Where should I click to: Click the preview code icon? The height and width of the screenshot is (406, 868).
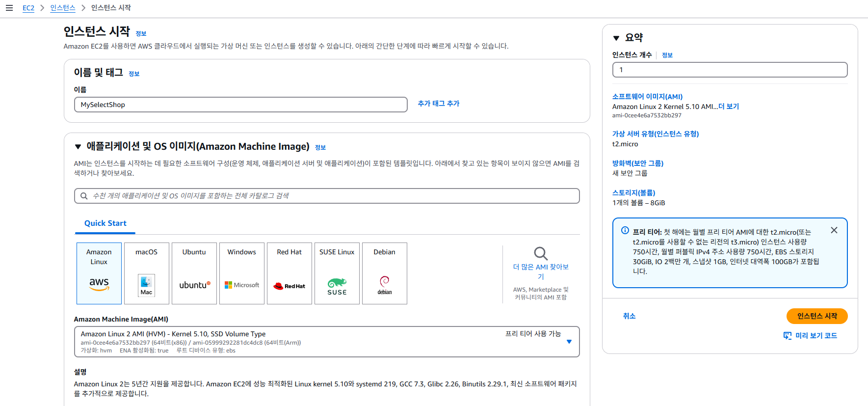(788, 336)
